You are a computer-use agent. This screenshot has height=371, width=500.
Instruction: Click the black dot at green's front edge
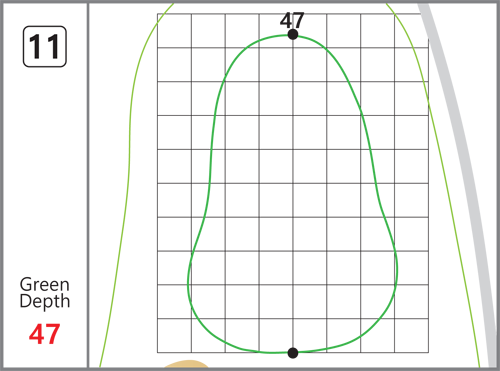(x=293, y=353)
